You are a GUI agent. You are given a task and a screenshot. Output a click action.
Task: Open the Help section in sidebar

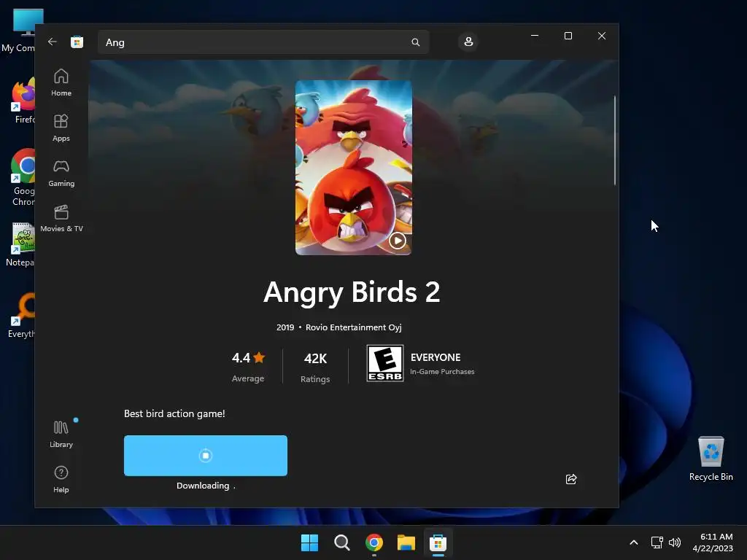click(61, 480)
